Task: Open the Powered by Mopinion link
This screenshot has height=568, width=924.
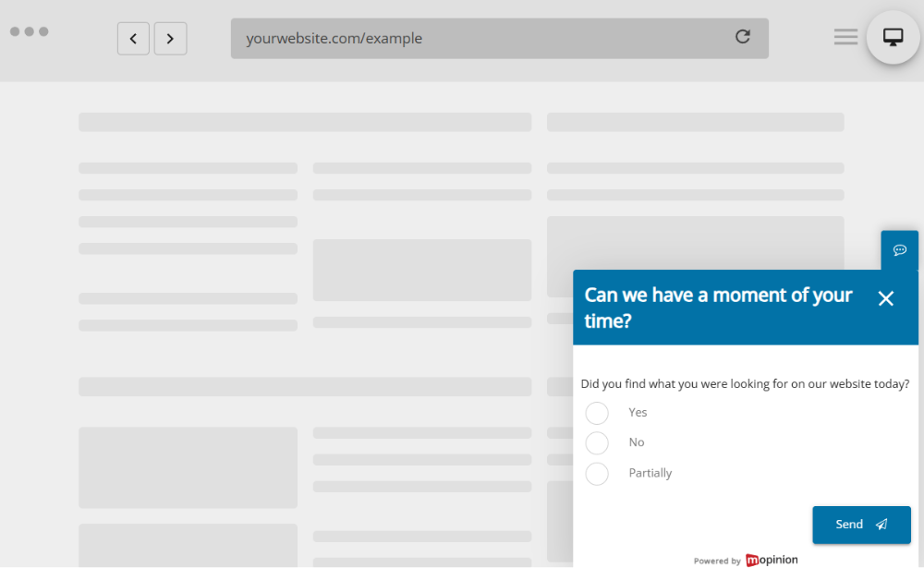Action: [746, 560]
